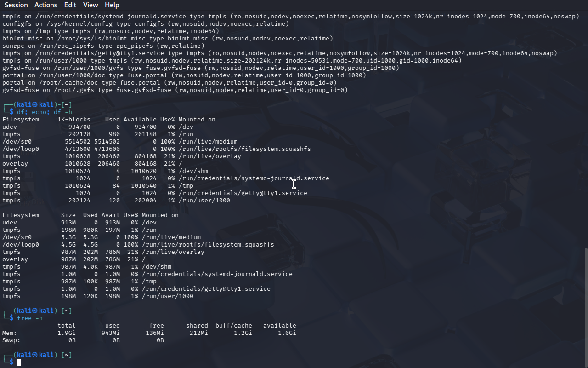
Task: Open the Session menu
Action: 16,5
